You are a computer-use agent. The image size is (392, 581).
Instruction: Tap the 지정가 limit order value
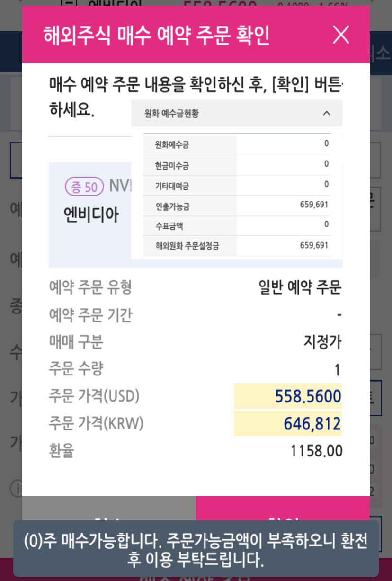click(322, 341)
